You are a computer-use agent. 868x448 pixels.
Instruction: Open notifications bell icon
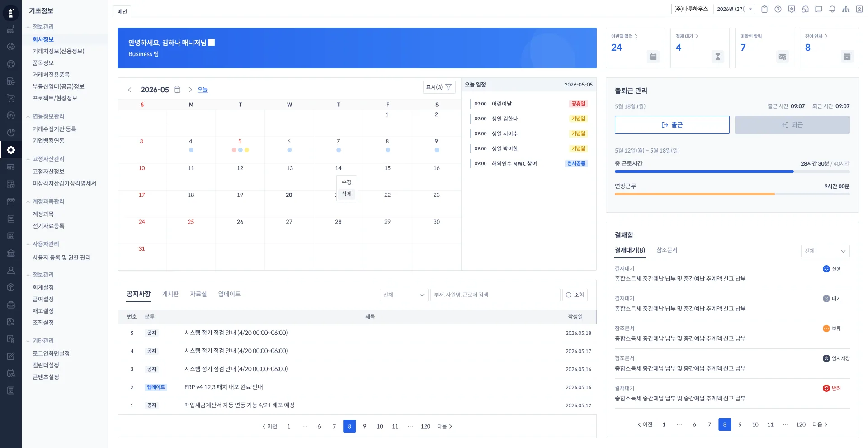[x=832, y=9]
